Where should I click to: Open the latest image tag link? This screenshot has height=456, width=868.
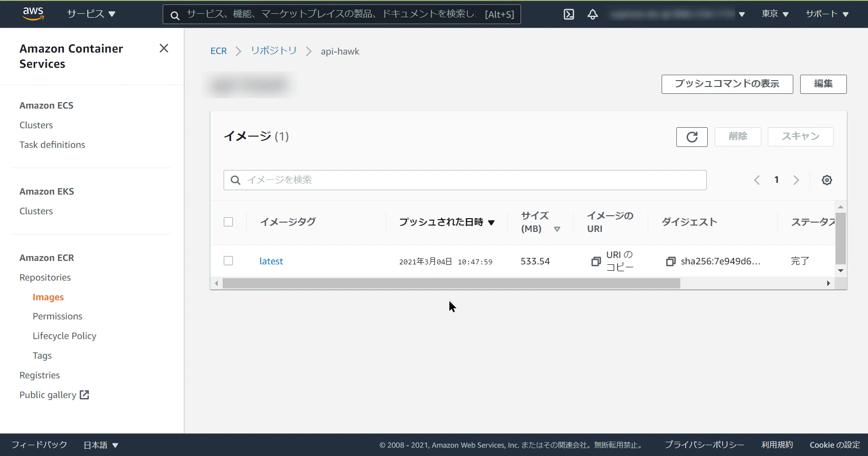pyautogui.click(x=271, y=261)
